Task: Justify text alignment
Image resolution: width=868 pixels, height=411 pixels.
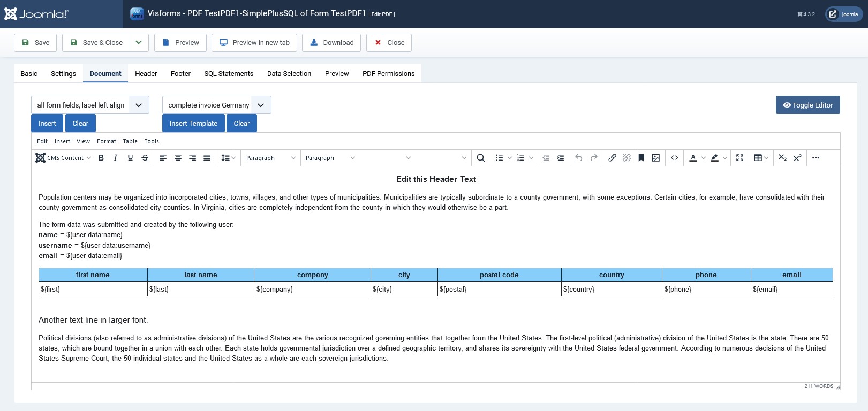Action: [x=207, y=158]
